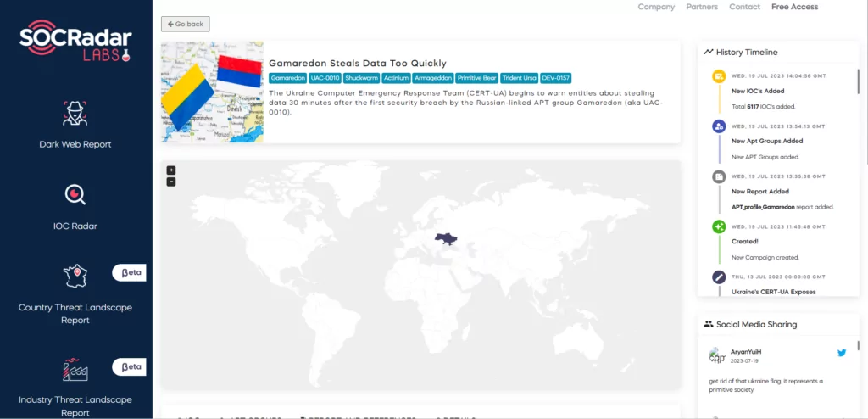Open the Dark Web Report link
Image resolution: width=868 pixels, height=419 pixels.
click(x=75, y=144)
